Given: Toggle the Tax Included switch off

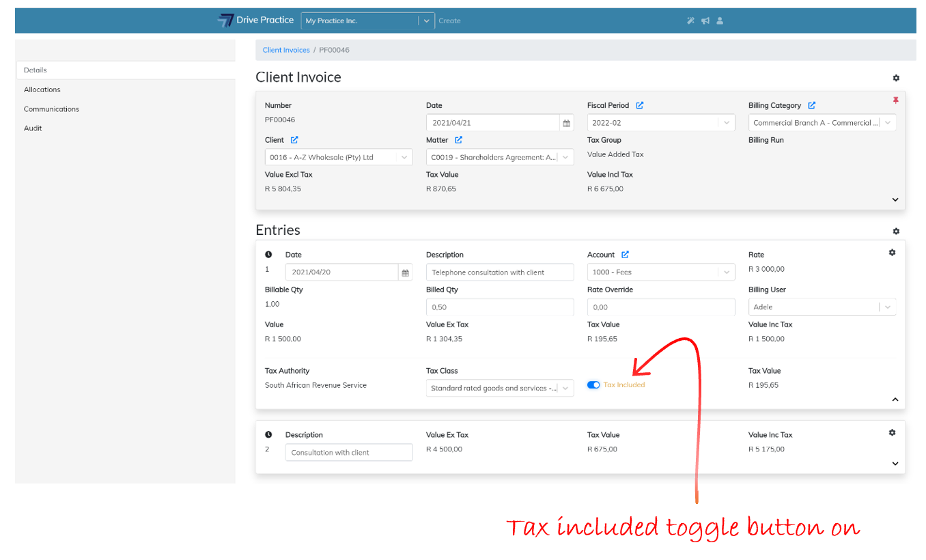Looking at the screenshot, I should tap(593, 385).
